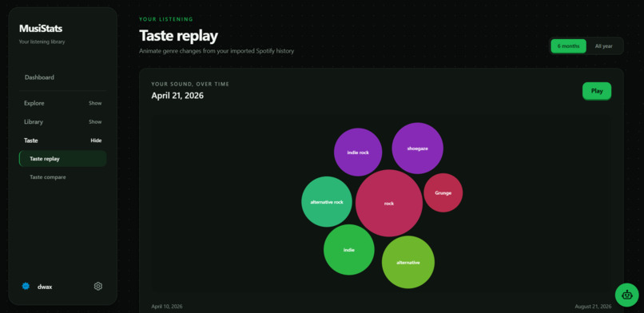Select the alternative genre bubble
This screenshot has height=313, width=644.
click(x=408, y=262)
